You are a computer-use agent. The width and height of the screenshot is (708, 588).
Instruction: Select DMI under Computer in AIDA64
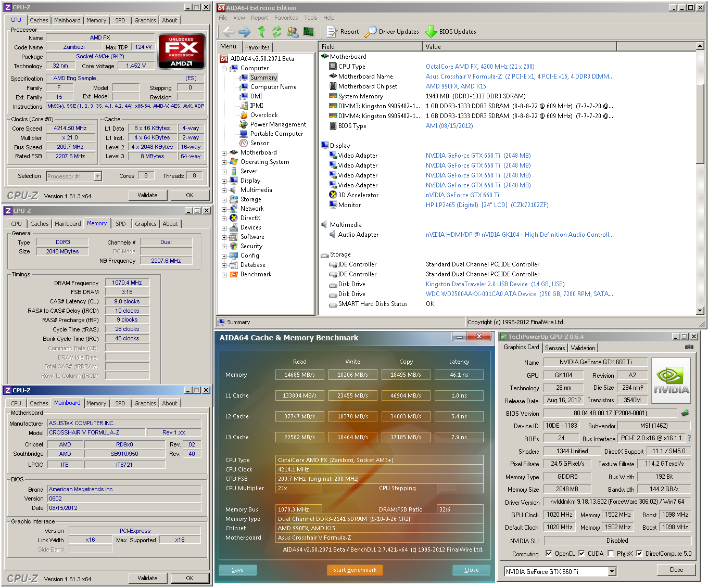point(256,96)
